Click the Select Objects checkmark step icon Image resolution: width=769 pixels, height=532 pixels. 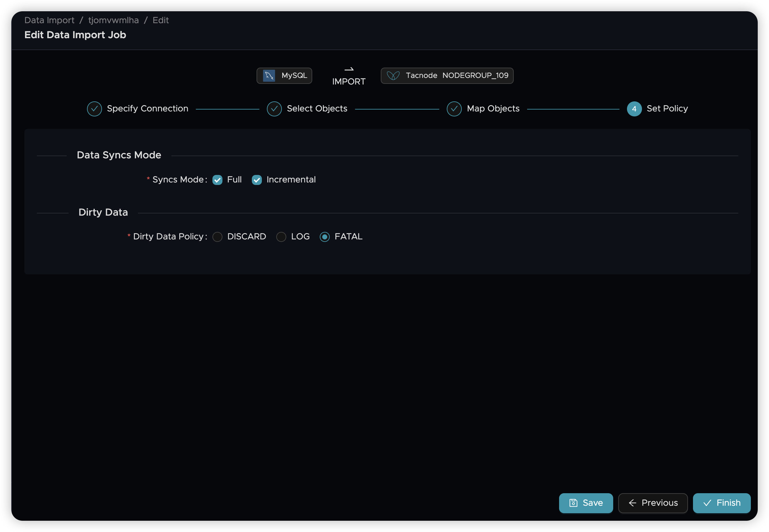point(274,109)
